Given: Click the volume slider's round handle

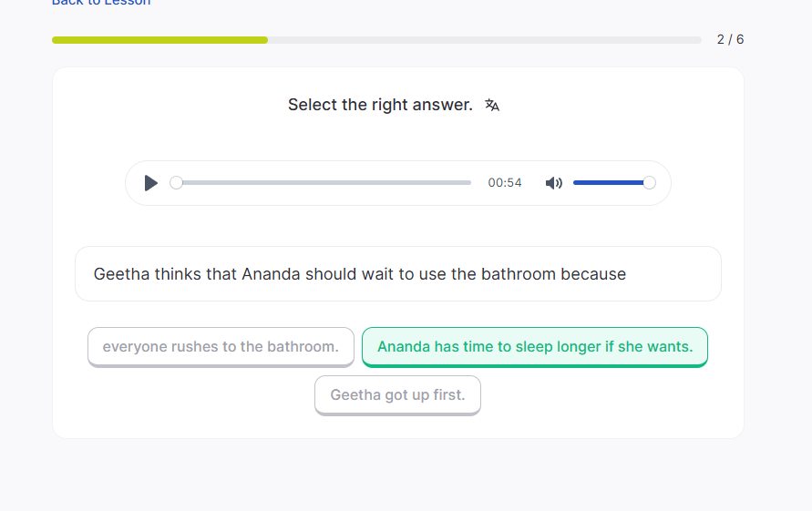Looking at the screenshot, I should 649,183.
